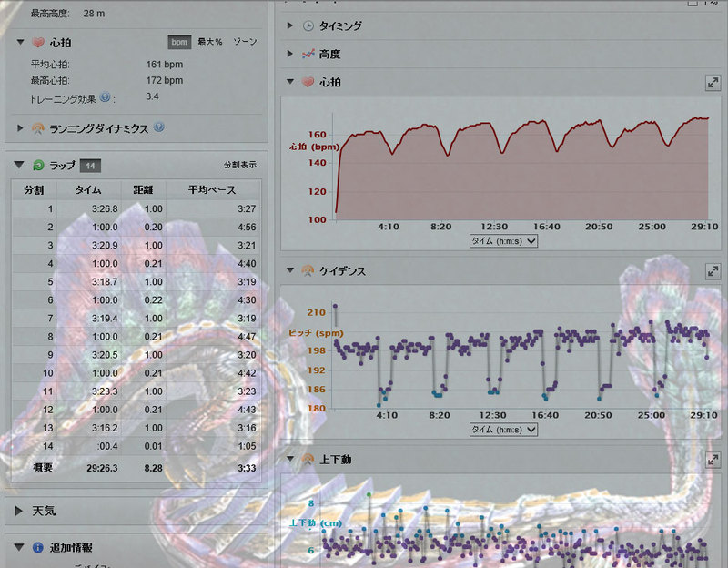Viewport: 728px width, 568px height.
Task: Click the help icon next to トレーニング効果
Action: [x=106, y=97]
